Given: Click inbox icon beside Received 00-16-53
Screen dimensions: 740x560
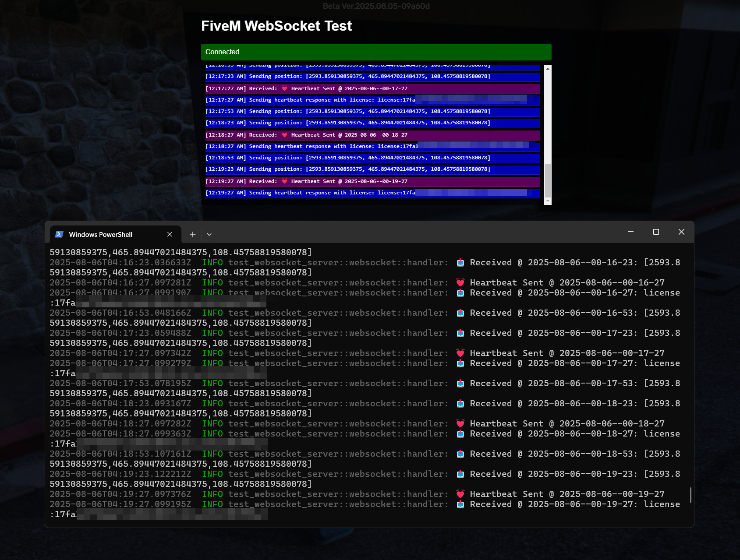Looking at the screenshot, I should pyautogui.click(x=460, y=313).
